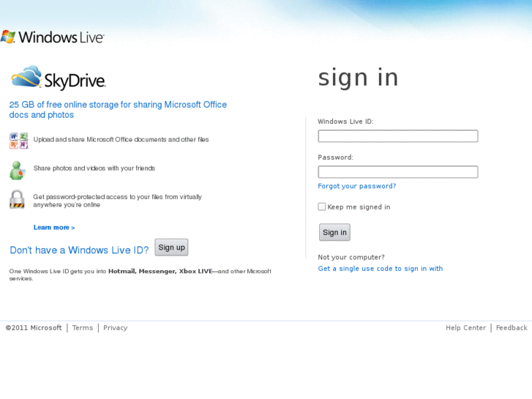The image size is (532, 399).
Task: Open the Help Center footer link
Action: pos(466,328)
